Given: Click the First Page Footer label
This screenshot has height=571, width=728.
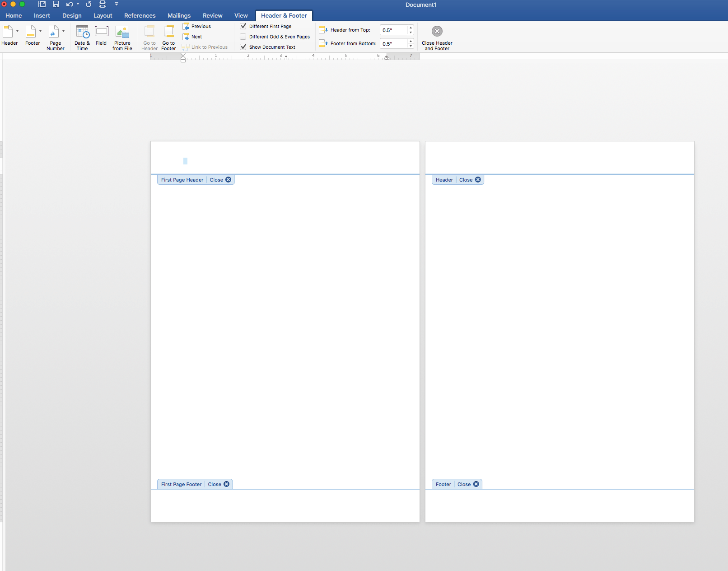Looking at the screenshot, I should coord(182,484).
